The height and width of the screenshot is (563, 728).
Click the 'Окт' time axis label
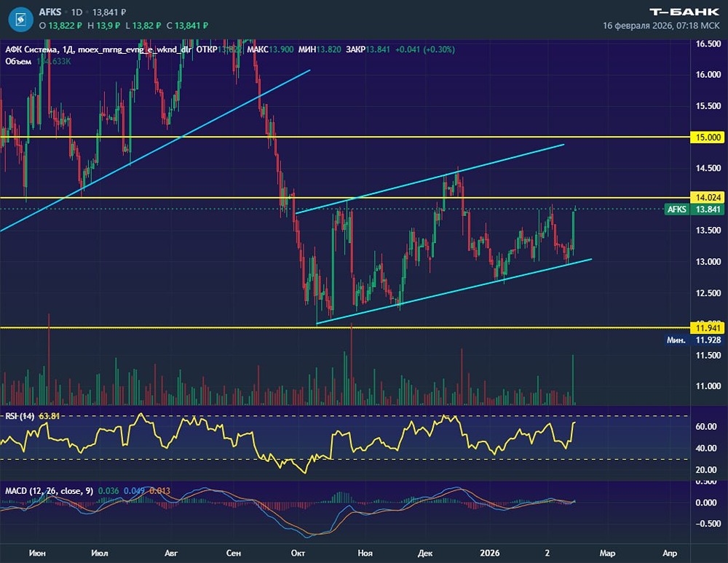click(x=298, y=553)
